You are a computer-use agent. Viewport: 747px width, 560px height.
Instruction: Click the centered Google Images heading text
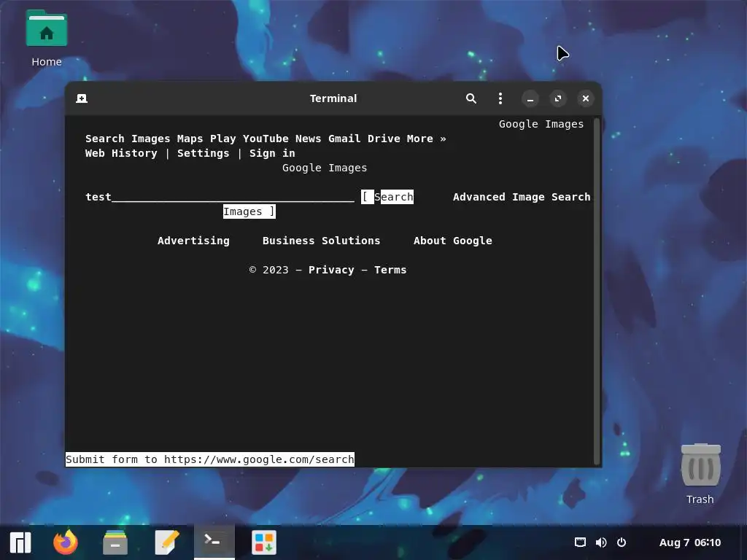coord(325,168)
